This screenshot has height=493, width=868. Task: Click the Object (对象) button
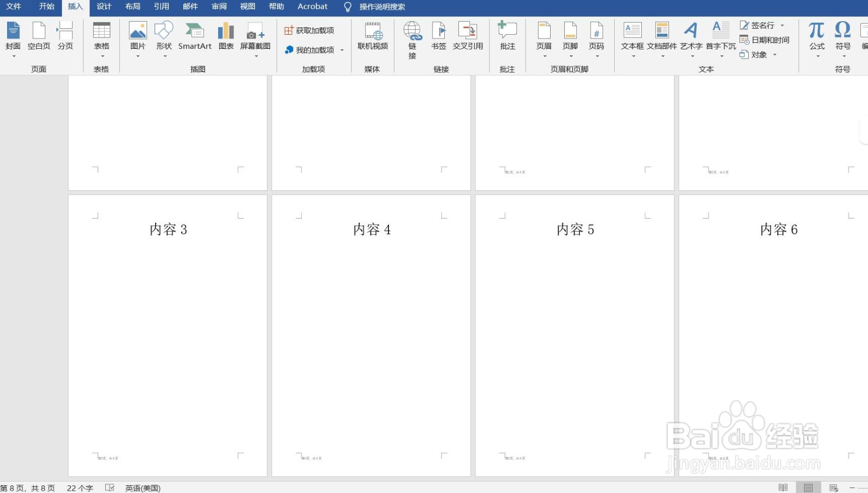pyautogui.click(x=754, y=55)
